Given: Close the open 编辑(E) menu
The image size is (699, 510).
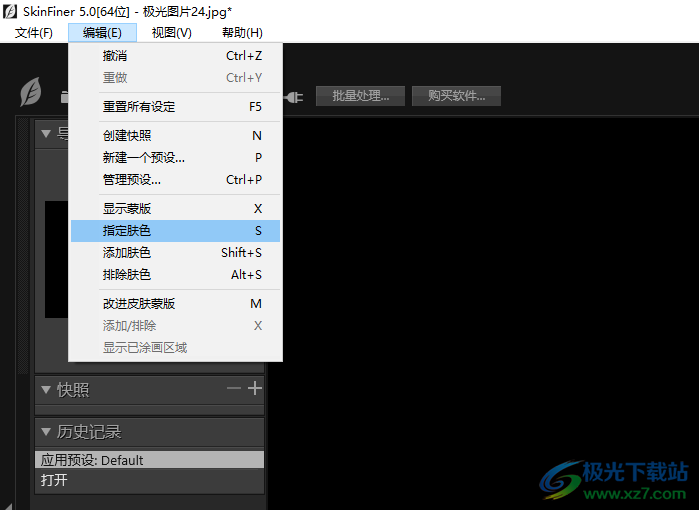Looking at the screenshot, I should point(102,33).
